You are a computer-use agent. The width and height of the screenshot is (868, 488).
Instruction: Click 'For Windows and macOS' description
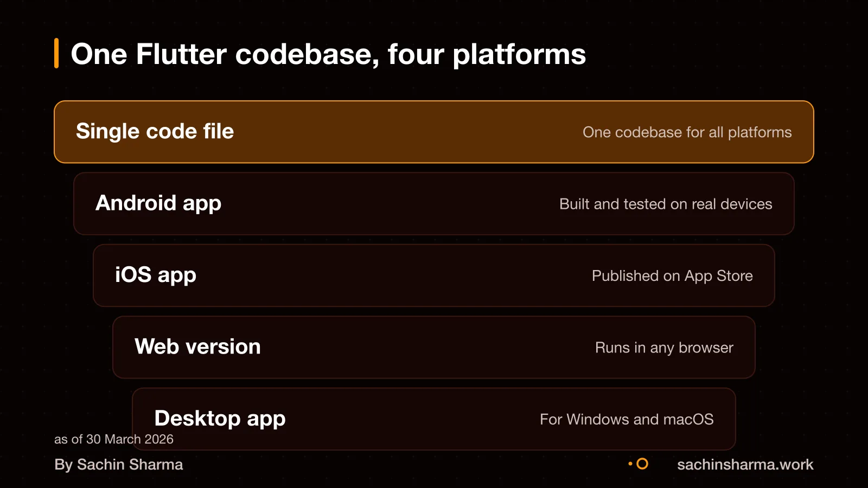coord(627,419)
